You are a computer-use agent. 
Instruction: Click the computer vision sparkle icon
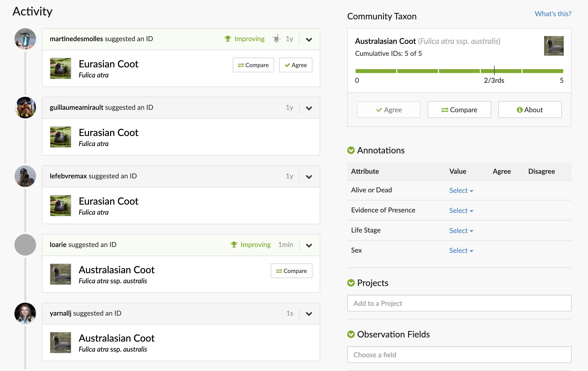(x=276, y=39)
